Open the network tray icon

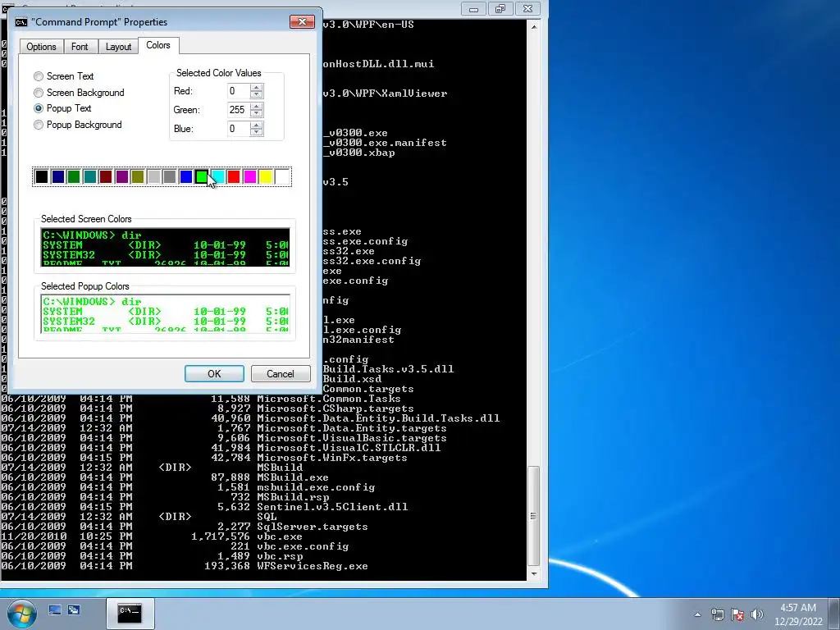click(717, 614)
